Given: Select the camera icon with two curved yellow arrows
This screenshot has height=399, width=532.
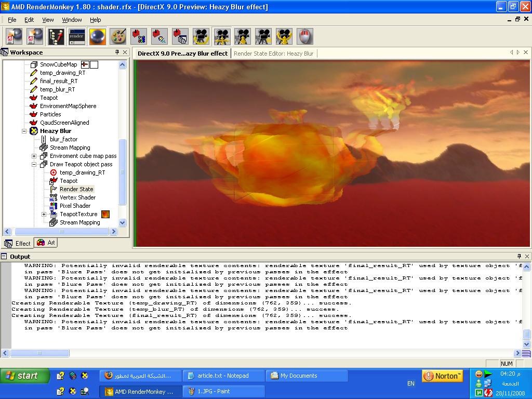Looking at the screenshot, I should click(284, 36).
